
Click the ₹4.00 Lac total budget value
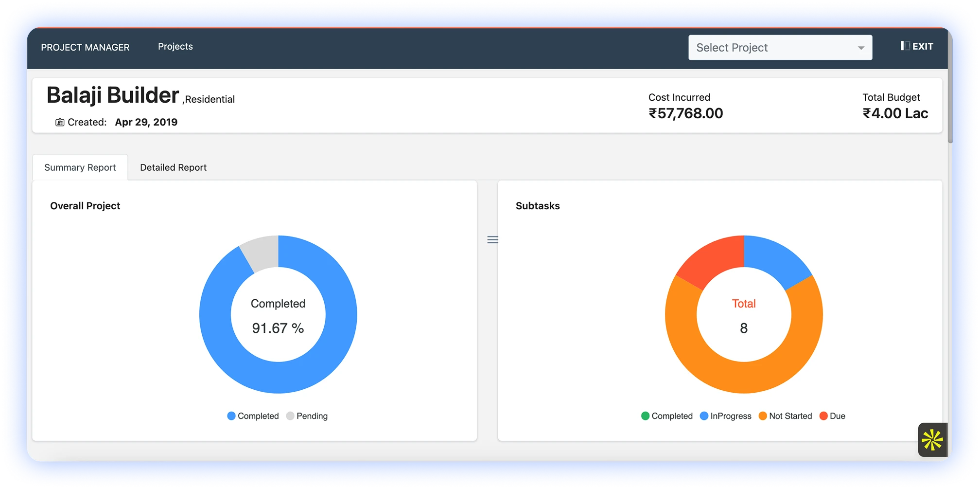tap(895, 113)
